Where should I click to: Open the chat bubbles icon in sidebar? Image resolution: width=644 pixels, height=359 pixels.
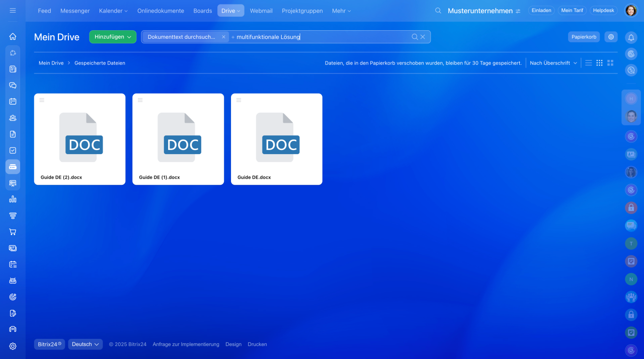point(13,85)
